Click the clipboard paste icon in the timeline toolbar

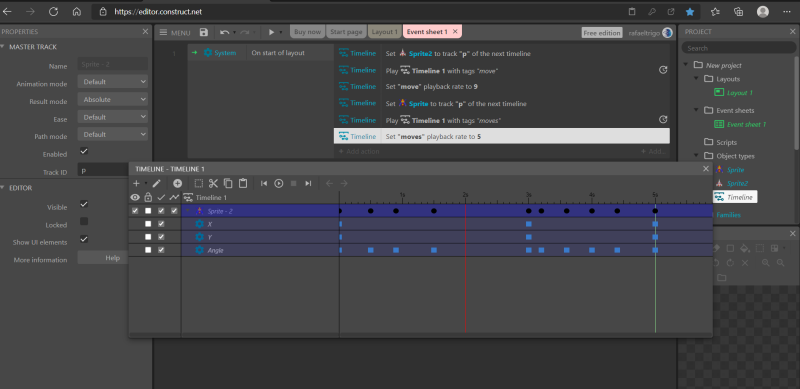click(x=243, y=183)
